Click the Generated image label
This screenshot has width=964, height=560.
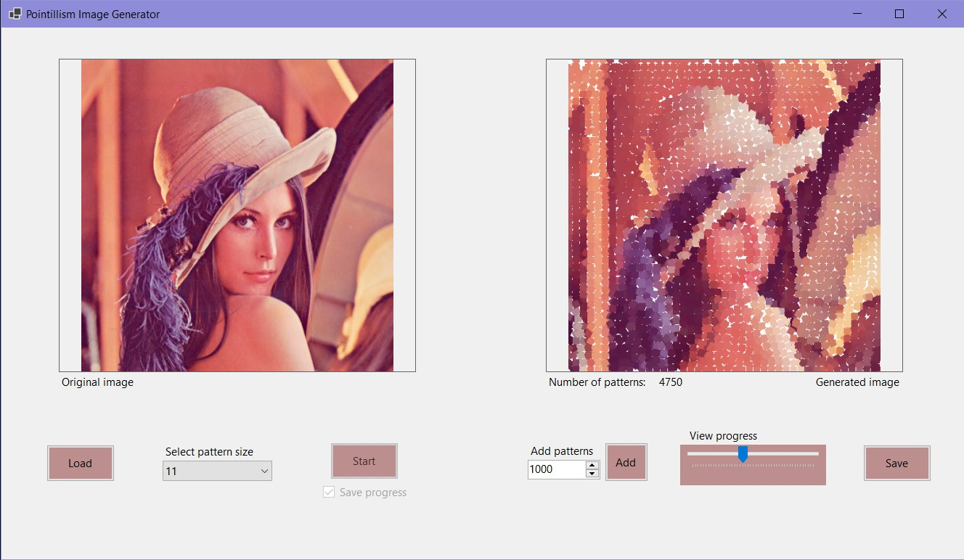pos(857,382)
